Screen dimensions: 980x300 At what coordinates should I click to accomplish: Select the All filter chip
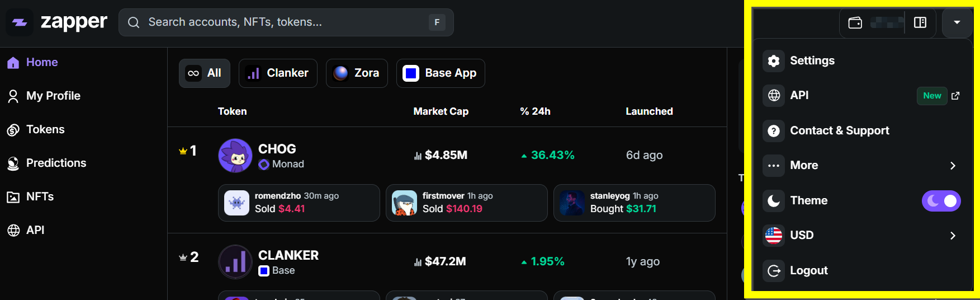point(204,73)
